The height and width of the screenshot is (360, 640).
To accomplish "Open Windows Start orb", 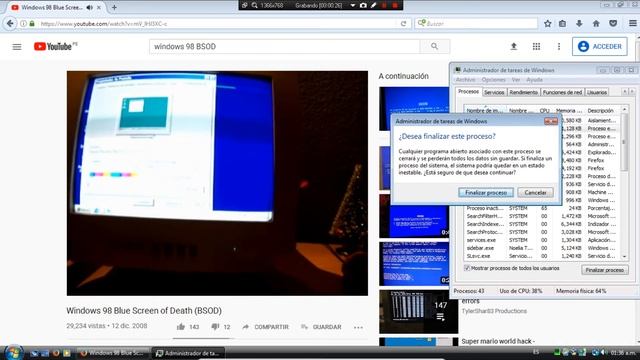I will tap(14, 352).
